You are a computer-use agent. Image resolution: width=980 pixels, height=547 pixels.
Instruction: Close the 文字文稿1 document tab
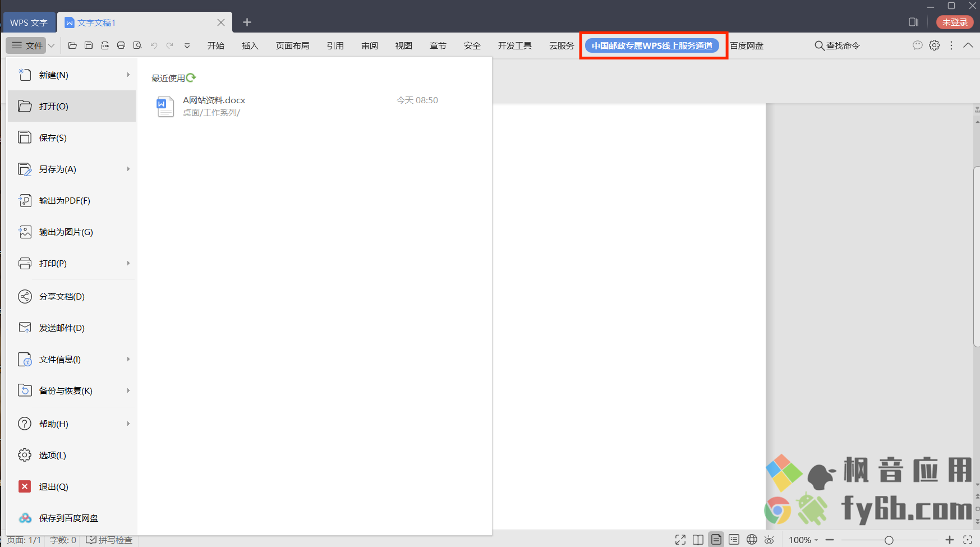[221, 22]
